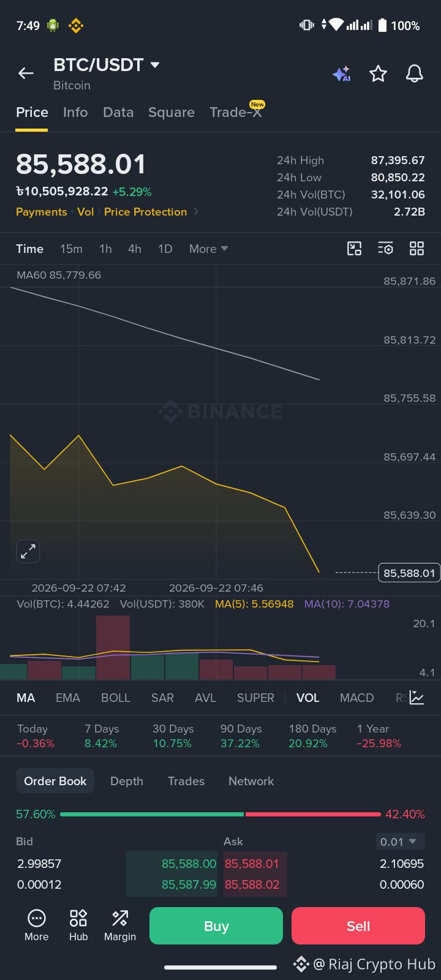441x980 pixels.
Task: Open the 0.01 precision dropdown
Action: pos(400,842)
